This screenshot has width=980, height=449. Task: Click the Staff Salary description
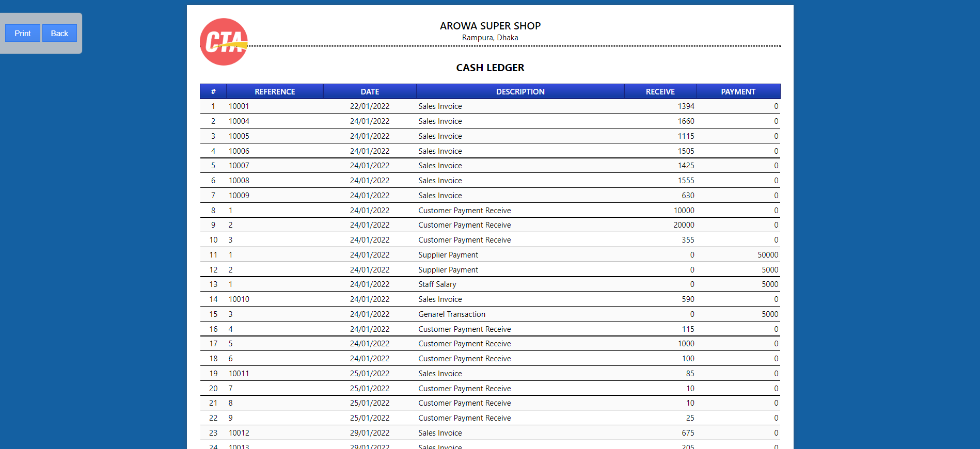[437, 284]
